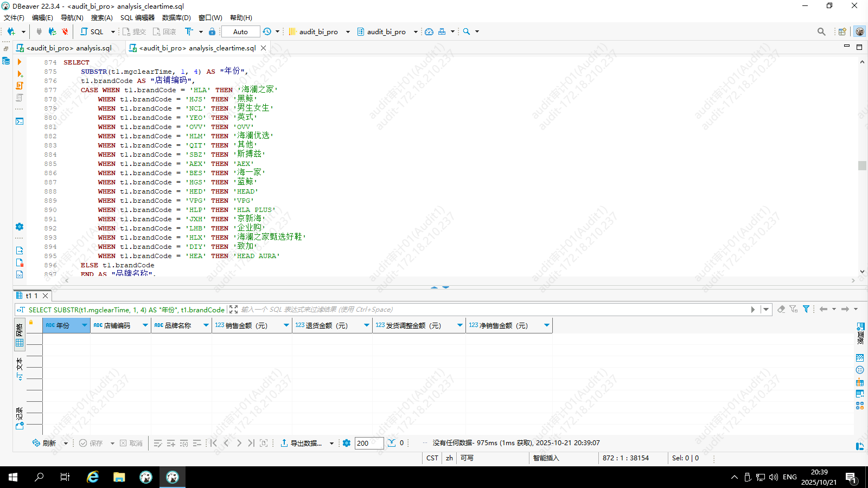
Task: Click the fetch size field showing 200
Action: (369, 443)
